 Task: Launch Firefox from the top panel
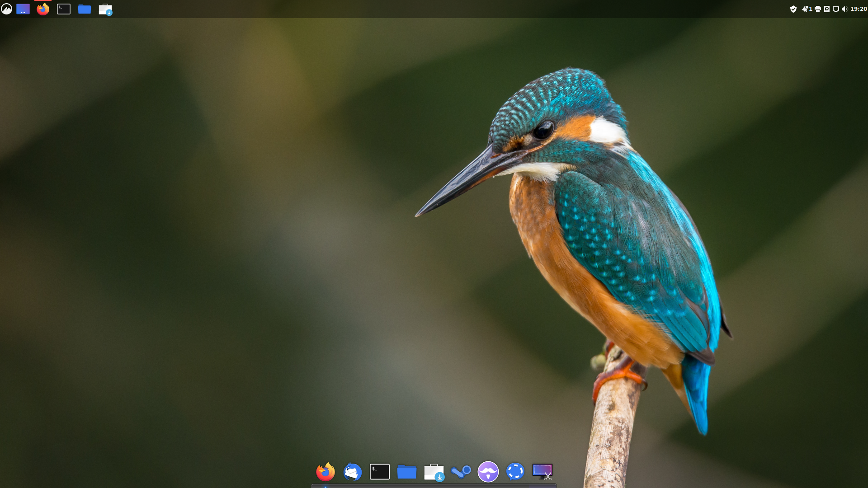(x=43, y=9)
